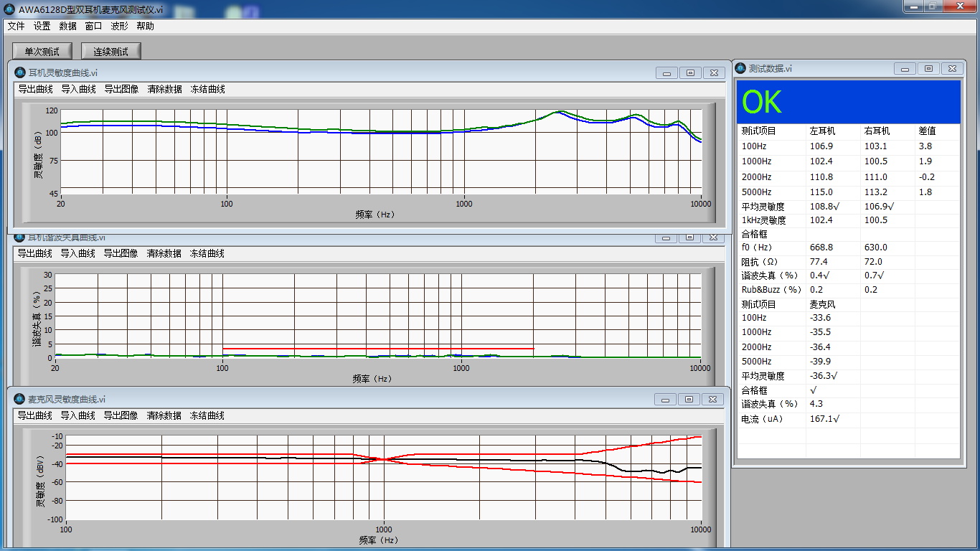The image size is (980, 551).
Task: Click 导入曲线 in the 麦克风灵敏度曲线 window
Action: coord(77,415)
